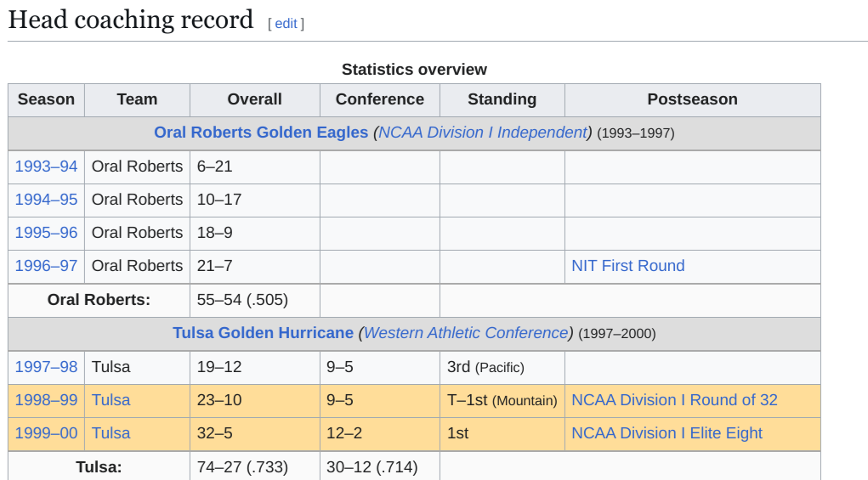Open the Oral Roberts Golden Eagles link
The width and height of the screenshot is (868, 480).
[261, 133]
